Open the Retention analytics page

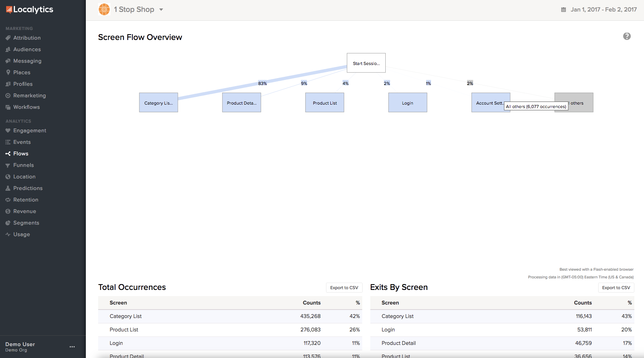click(x=26, y=200)
